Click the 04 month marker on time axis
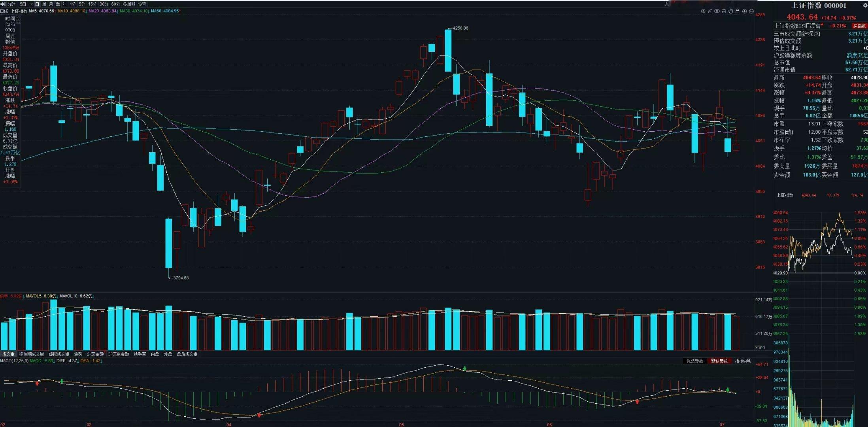This screenshot has height=427, width=868. (x=229, y=425)
